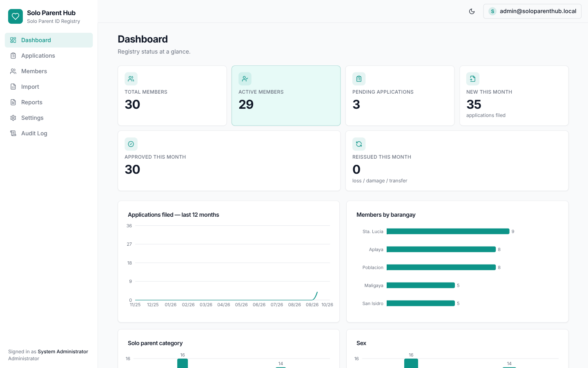Navigate to Members
This screenshot has width=588, height=368.
pyautogui.click(x=49, y=71)
